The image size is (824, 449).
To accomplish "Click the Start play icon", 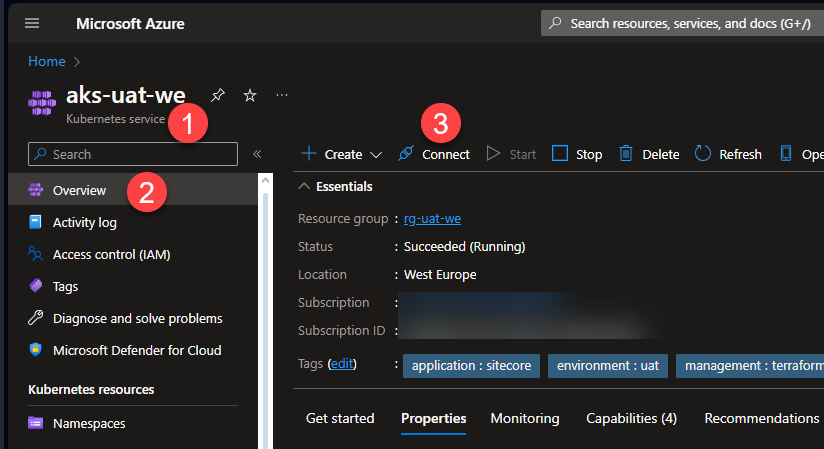I will tap(493, 153).
